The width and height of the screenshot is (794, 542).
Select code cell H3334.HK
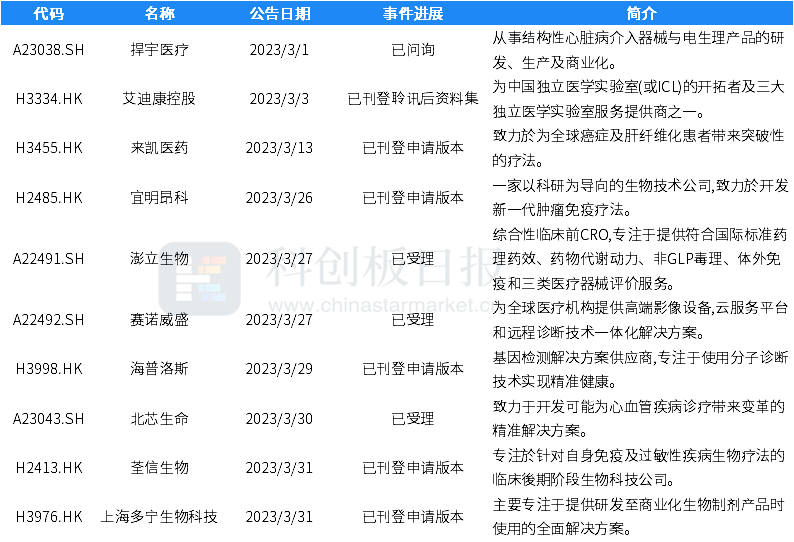(x=49, y=99)
